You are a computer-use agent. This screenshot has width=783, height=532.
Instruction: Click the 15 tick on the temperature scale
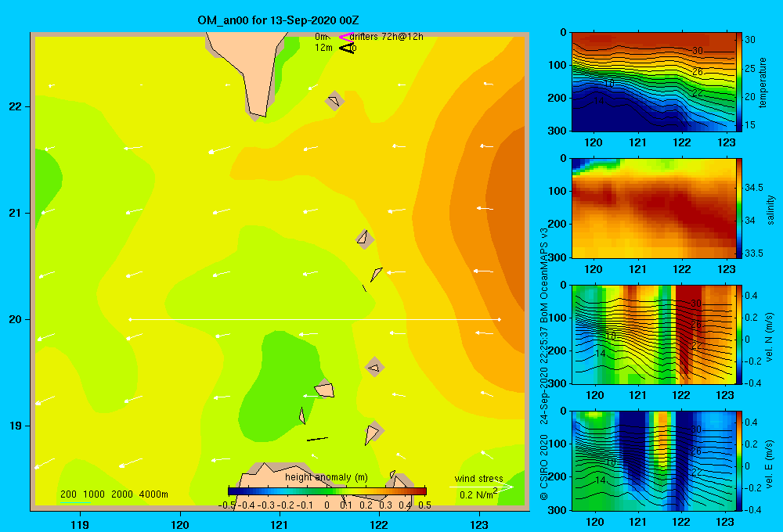coord(750,125)
